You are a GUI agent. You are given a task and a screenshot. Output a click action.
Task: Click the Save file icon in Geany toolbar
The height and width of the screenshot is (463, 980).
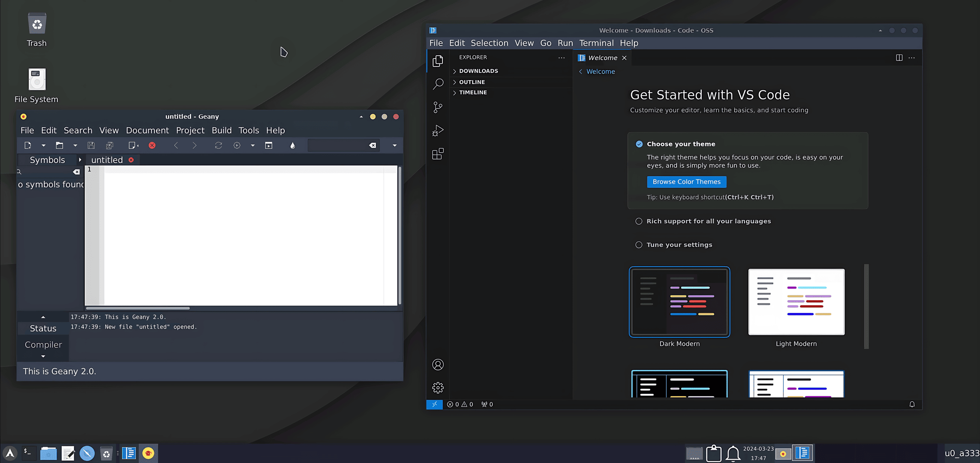click(91, 145)
